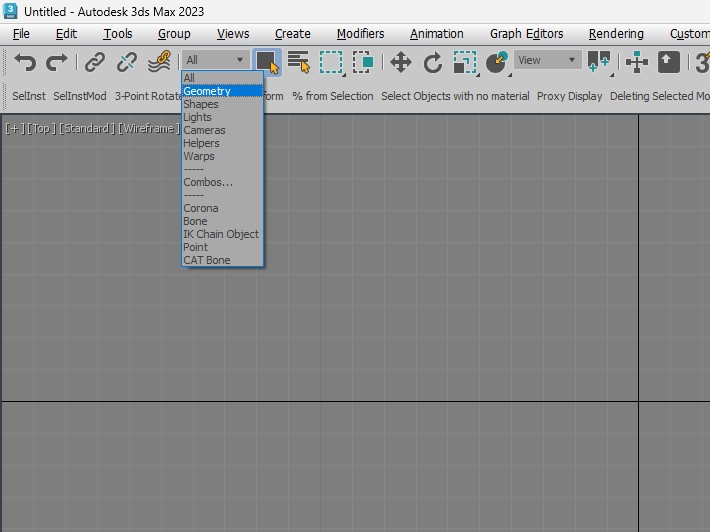
Task: Toggle Window/Crossing selection mode
Action: click(x=363, y=62)
